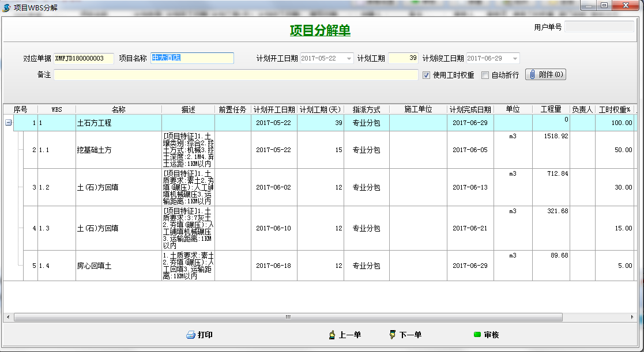The height and width of the screenshot is (352, 644).
Task: Click the green 审核 approve icon
Action: click(x=477, y=335)
